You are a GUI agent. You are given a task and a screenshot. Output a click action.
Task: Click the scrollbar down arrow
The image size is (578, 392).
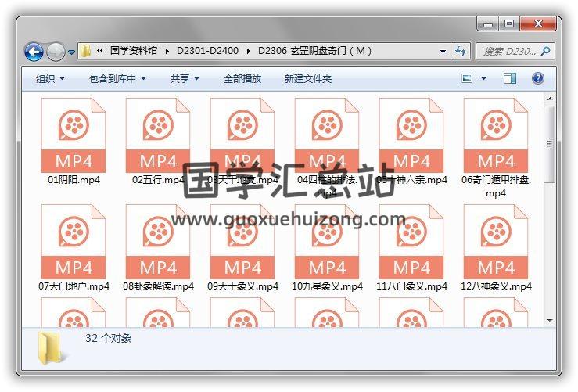(550, 321)
